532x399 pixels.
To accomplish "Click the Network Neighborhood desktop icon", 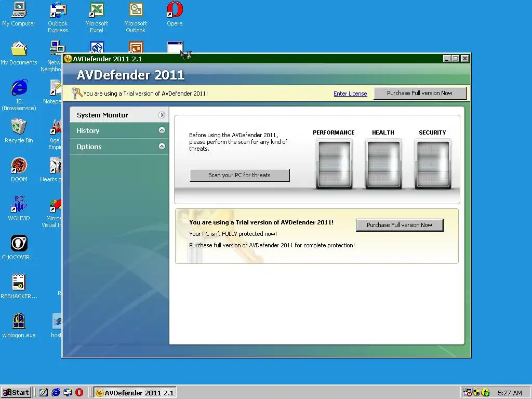I will tap(54, 56).
